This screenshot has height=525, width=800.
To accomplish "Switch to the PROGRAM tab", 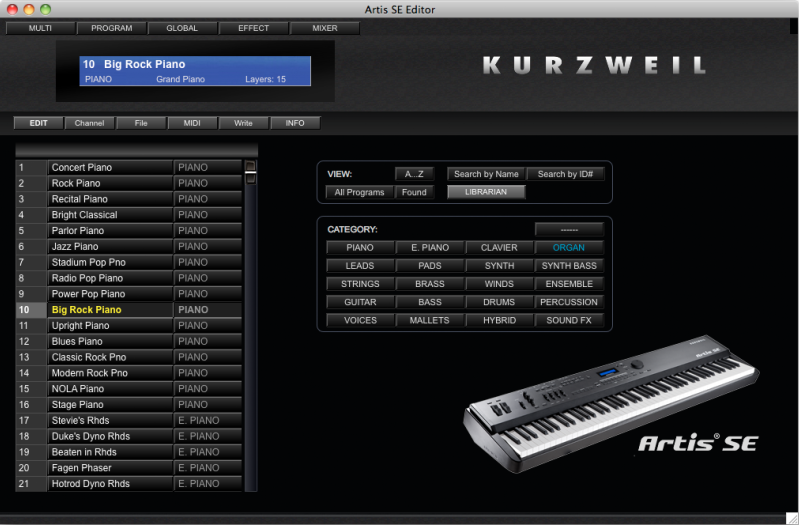I will [x=111, y=28].
